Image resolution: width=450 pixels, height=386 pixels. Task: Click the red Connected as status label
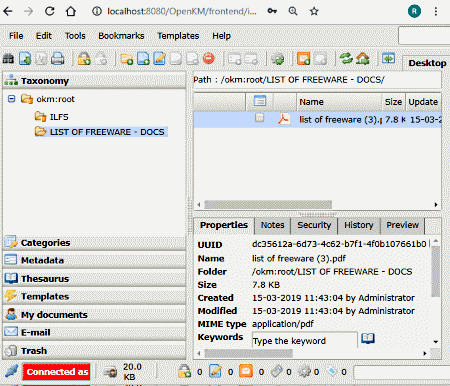pyautogui.click(x=57, y=372)
